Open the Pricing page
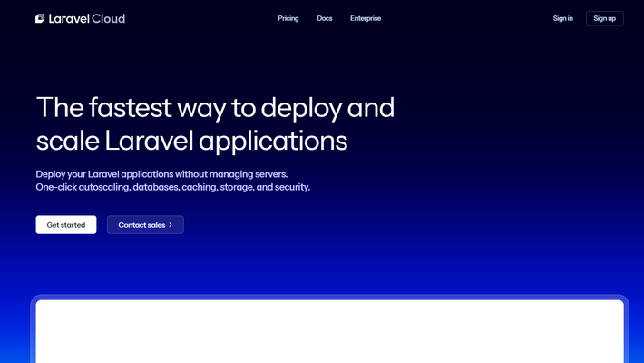Screen dimensions: 644x363 288,18
